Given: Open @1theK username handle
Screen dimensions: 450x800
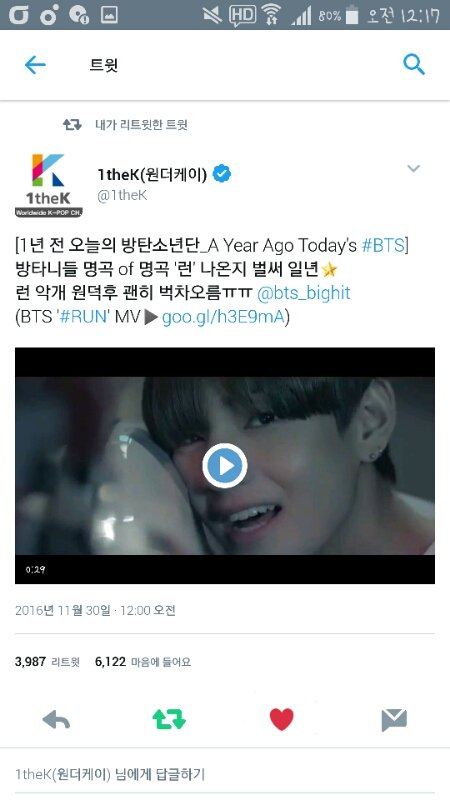Looking at the screenshot, I should [x=122, y=196].
